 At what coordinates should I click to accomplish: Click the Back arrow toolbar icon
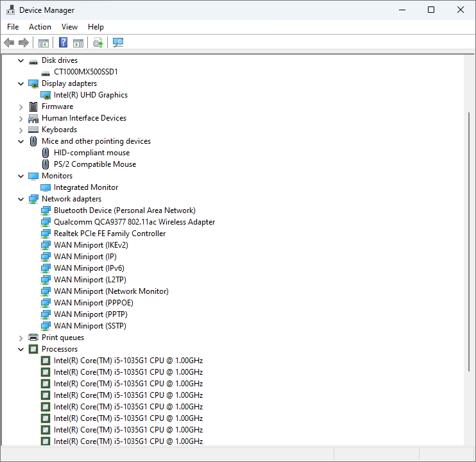[9, 43]
